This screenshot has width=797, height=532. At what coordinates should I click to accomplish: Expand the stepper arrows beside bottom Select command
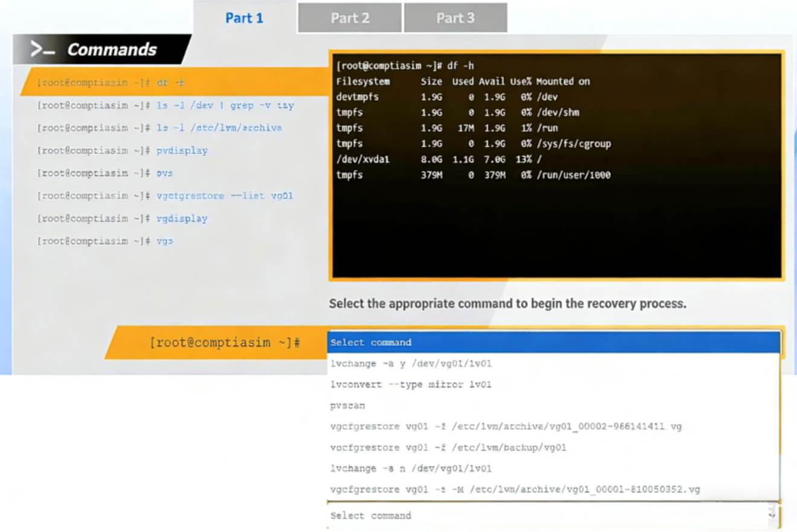(x=772, y=516)
